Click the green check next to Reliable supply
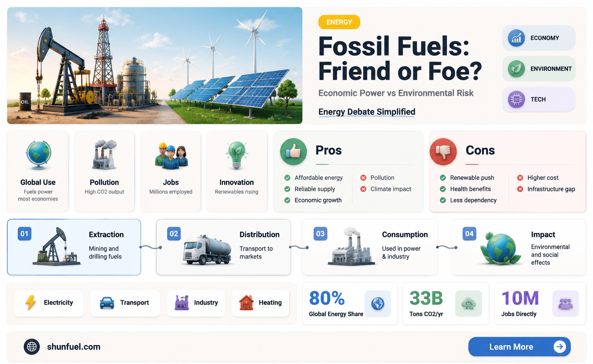This screenshot has height=364, width=593. (287, 189)
